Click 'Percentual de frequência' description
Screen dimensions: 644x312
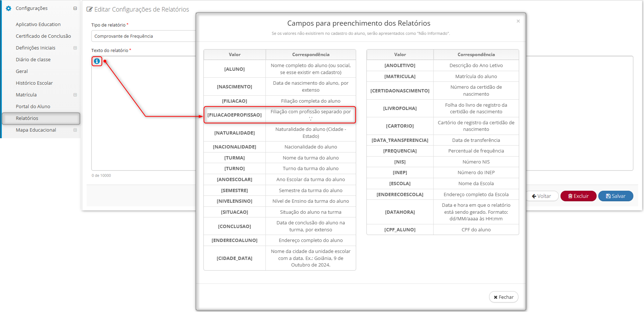476,151
